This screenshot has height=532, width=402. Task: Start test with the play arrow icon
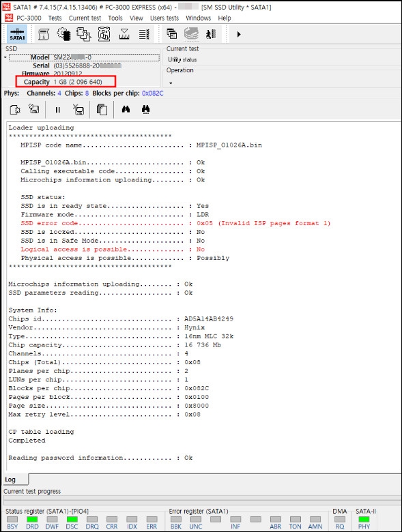tap(239, 34)
